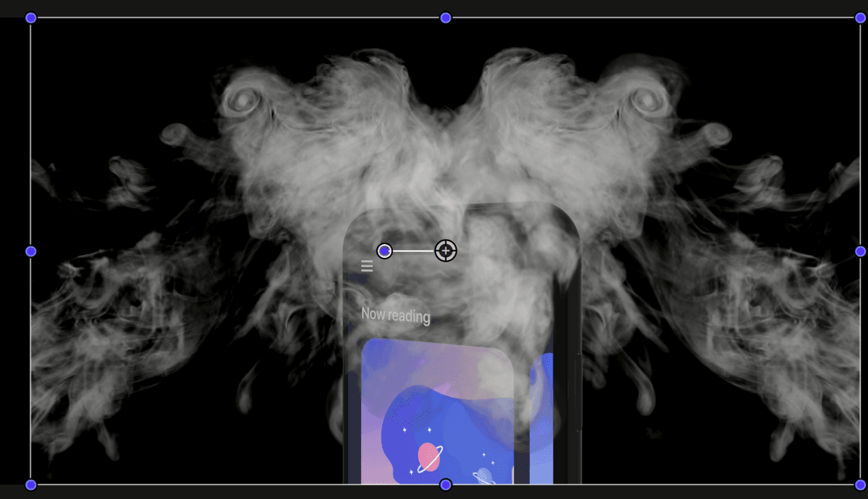Click the left-middle selection handle
This screenshot has width=868, height=499.
coord(29,250)
